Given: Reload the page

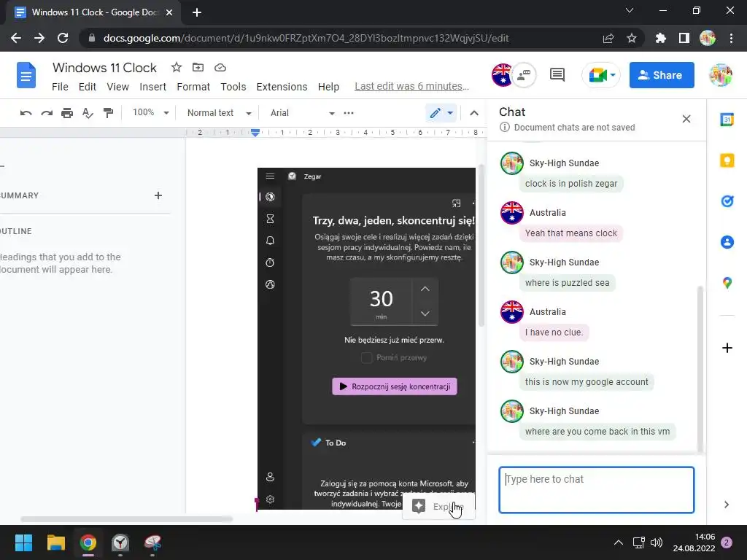Looking at the screenshot, I should 63,38.
